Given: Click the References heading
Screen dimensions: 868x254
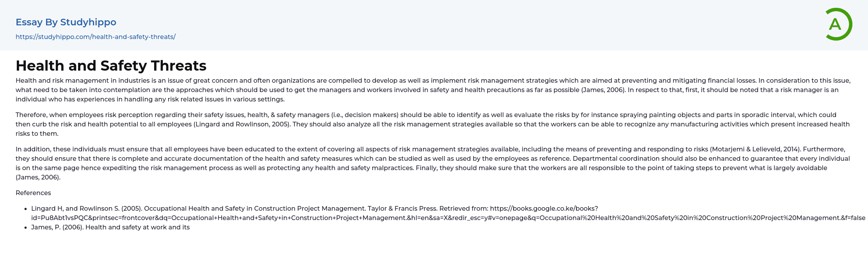Looking at the screenshot, I should pyautogui.click(x=33, y=193).
